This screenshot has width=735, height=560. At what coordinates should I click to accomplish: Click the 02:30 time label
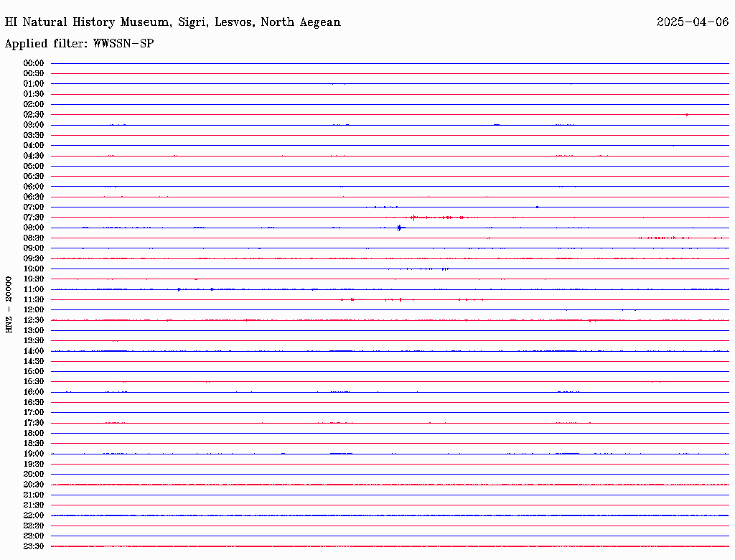(x=34, y=115)
